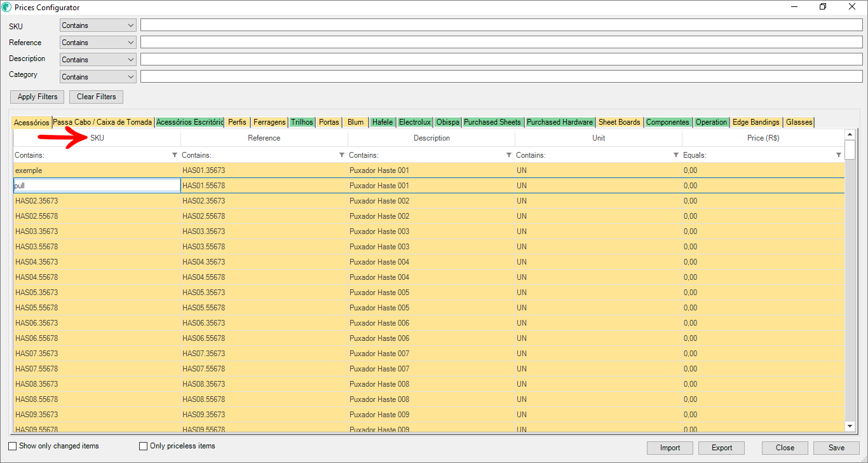The width and height of the screenshot is (868, 463).
Task: Click SKU cell HAS03.55678
Action: 97,247
